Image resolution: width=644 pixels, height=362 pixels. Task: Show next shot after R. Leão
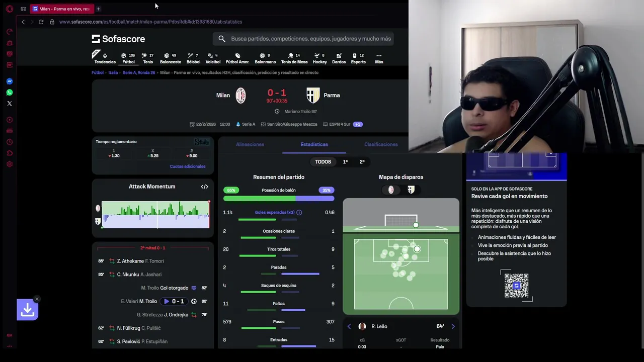(x=453, y=326)
